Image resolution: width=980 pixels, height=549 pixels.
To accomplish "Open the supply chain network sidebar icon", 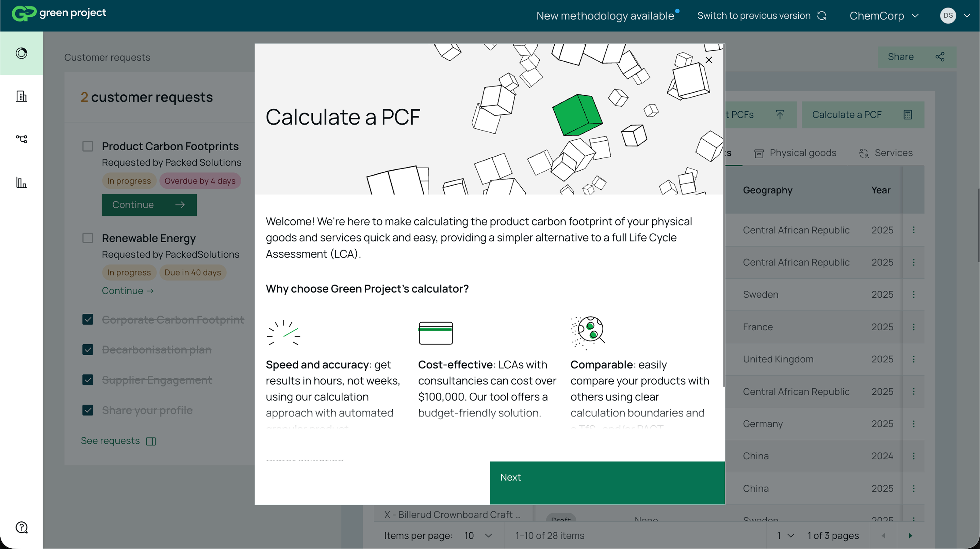I will click(x=21, y=139).
